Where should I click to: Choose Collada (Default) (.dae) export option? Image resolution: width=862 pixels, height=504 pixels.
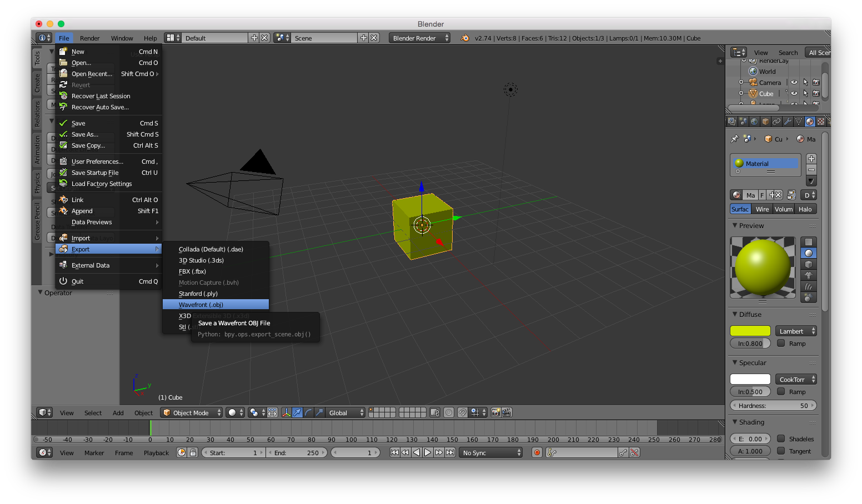[215, 249]
